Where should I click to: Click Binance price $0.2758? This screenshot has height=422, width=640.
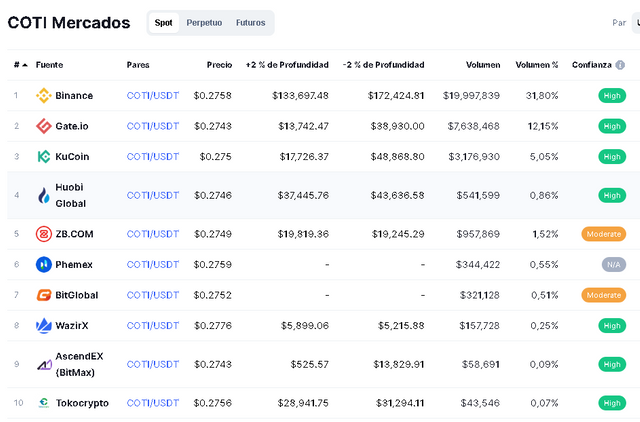pyautogui.click(x=213, y=96)
